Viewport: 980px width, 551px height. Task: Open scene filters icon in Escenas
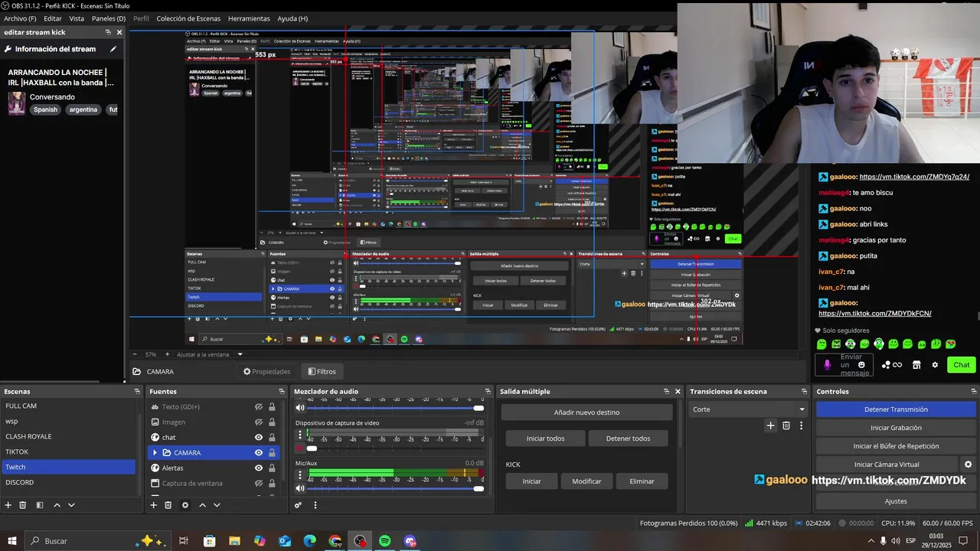coord(39,505)
